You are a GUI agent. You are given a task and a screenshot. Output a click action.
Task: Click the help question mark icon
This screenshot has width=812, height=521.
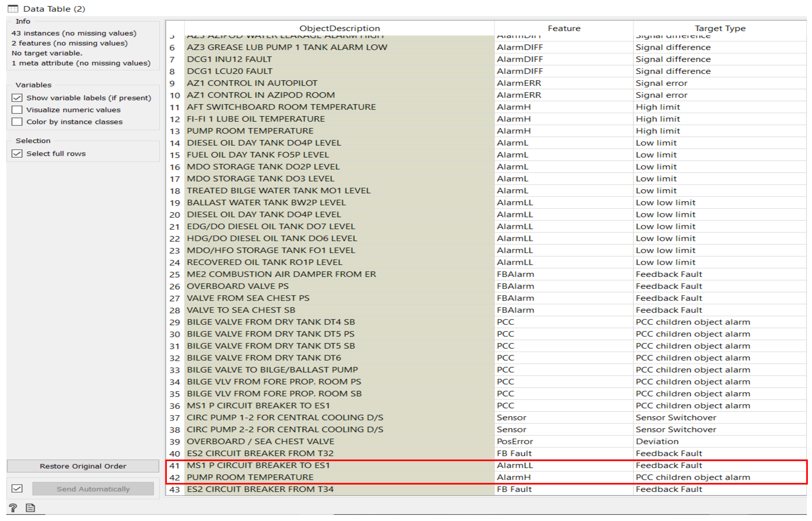(x=13, y=508)
